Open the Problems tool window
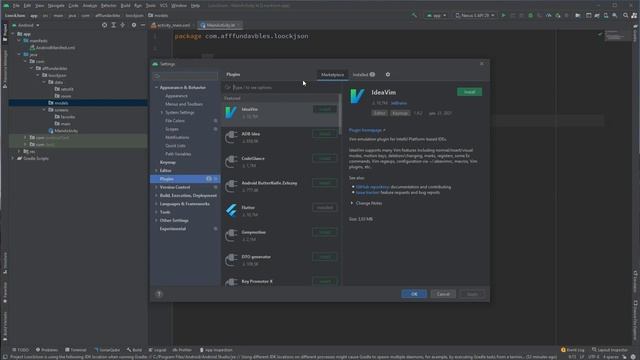Viewport: 640px width, 360px height. click(47, 350)
